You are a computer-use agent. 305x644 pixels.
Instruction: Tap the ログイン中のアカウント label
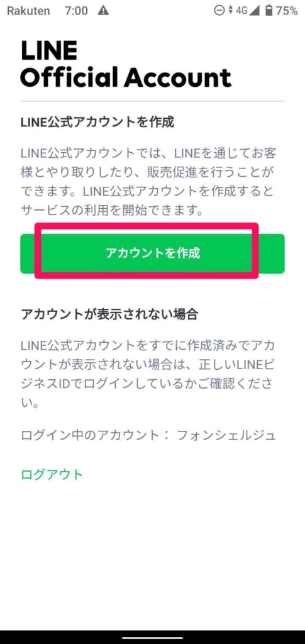click(x=97, y=435)
